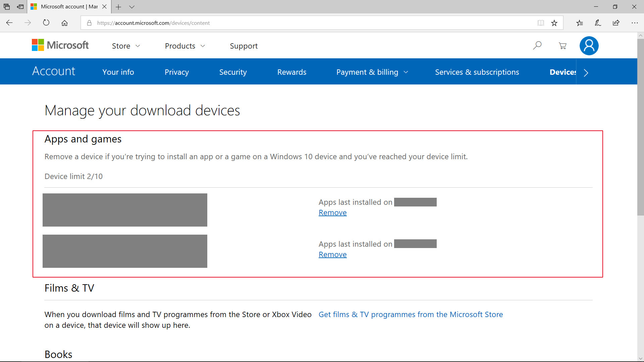Open the Share page icon
This screenshot has height=362, width=644.
click(x=616, y=23)
